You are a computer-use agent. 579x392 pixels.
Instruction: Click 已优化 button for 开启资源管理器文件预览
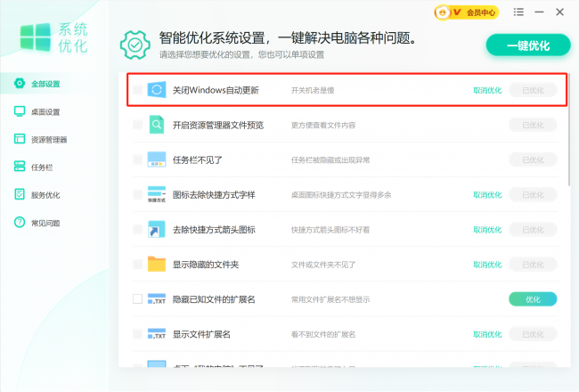(x=533, y=125)
